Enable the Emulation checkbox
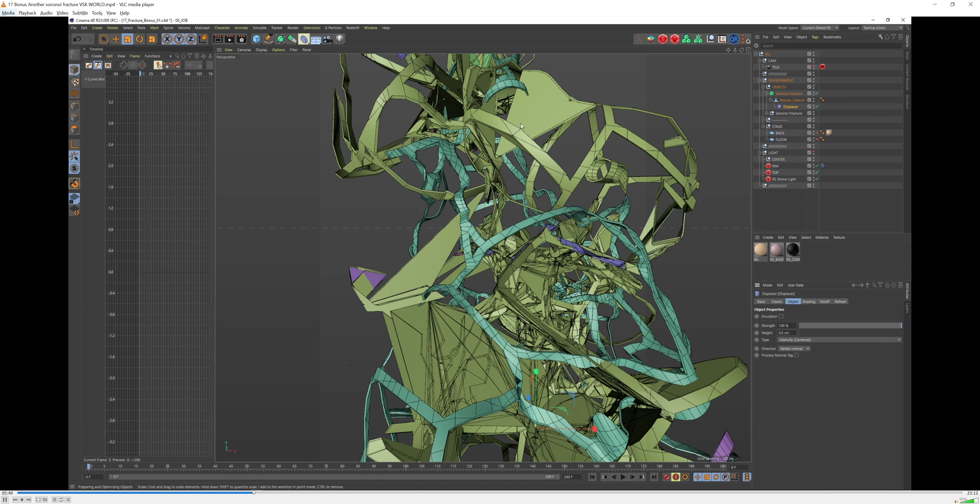The image size is (980, 504). click(781, 316)
